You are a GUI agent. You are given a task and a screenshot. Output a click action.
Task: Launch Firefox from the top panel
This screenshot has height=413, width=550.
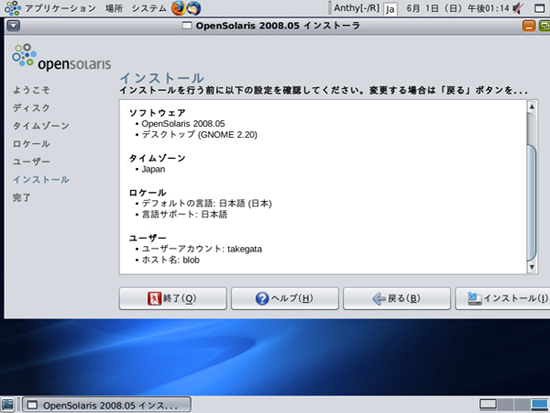point(178,8)
